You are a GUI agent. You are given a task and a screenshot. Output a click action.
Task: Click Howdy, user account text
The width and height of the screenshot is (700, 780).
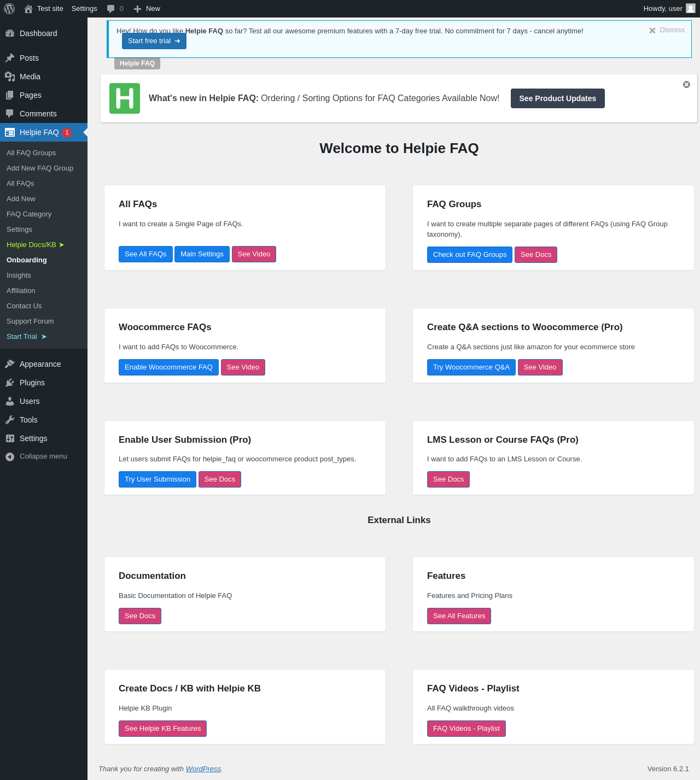coord(663,9)
